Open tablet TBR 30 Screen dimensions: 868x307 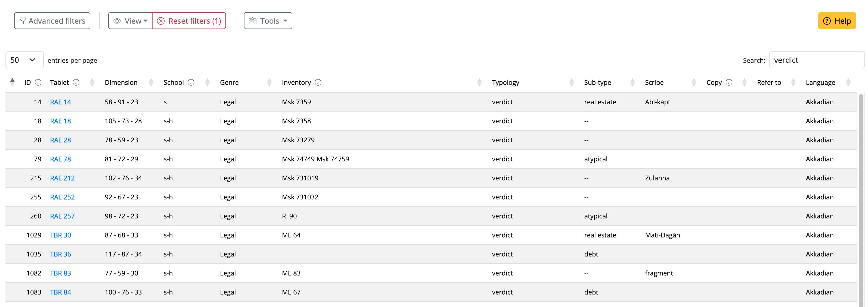coord(61,235)
